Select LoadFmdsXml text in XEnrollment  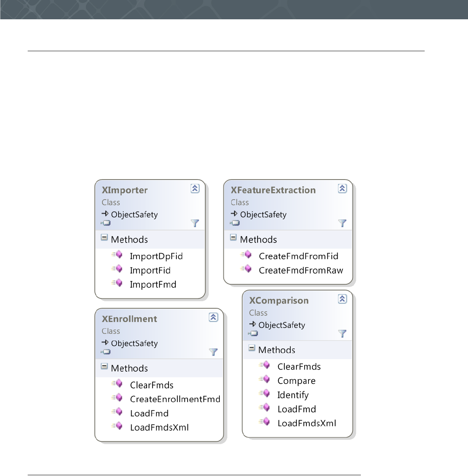(x=159, y=428)
